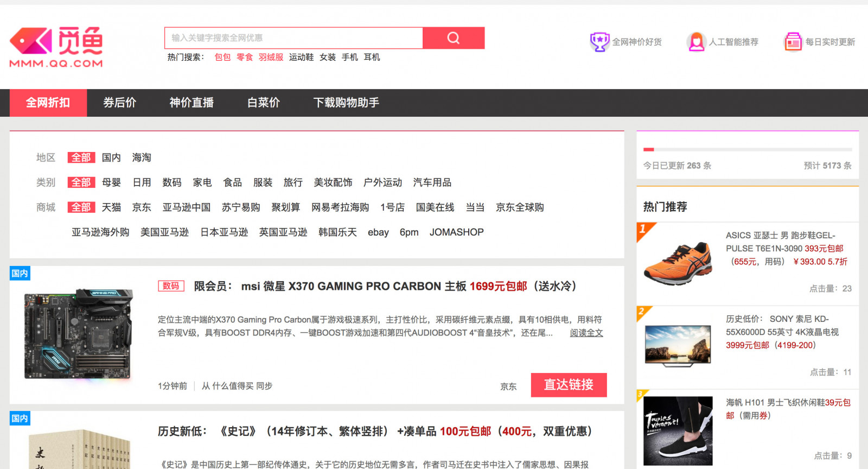
Task: Open the SONY TV product thumbnail
Action: 678,346
